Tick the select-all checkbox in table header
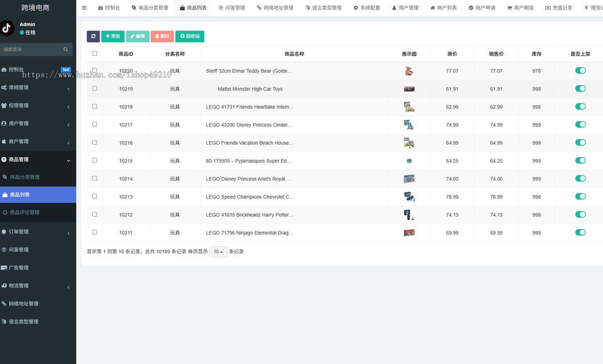Viewport: 603px width, 364px height. point(94,54)
